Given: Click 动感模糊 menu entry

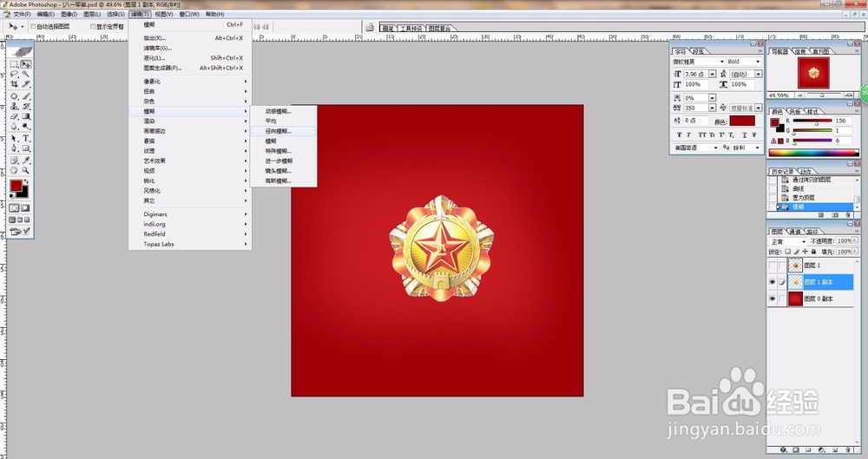Looking at the screenshot, I should click(284, 111).
